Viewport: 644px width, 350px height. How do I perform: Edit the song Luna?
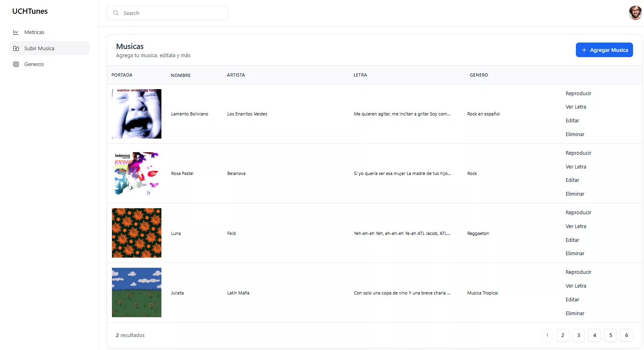coord(572,240)
